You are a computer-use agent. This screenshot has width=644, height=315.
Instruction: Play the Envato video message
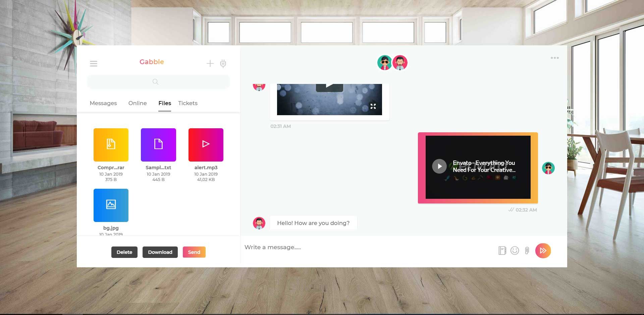coord(439,166)
